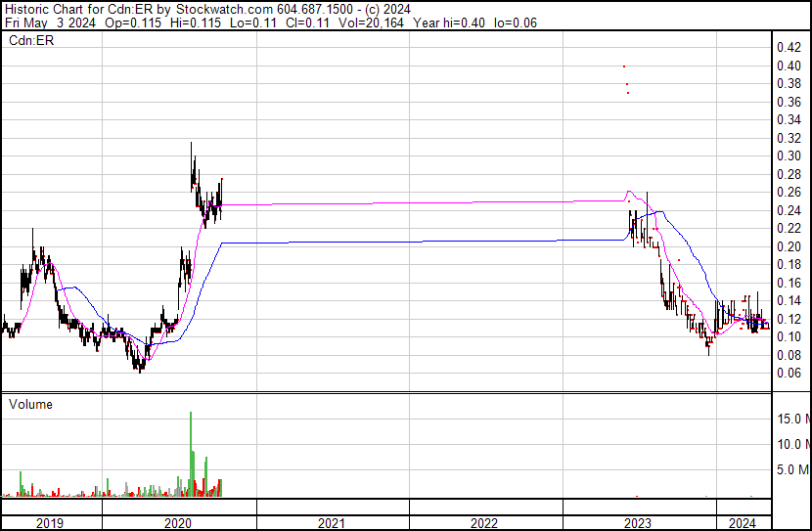Click the Cdn:ER symbol label in chart
The image size is (812, 531).
30,41
